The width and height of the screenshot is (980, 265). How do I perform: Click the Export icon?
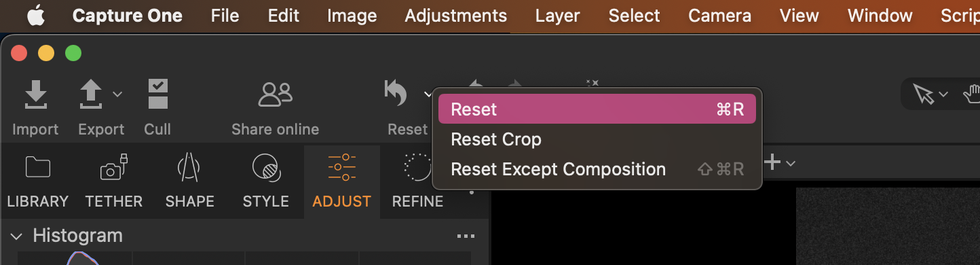[x=91, y=94]
